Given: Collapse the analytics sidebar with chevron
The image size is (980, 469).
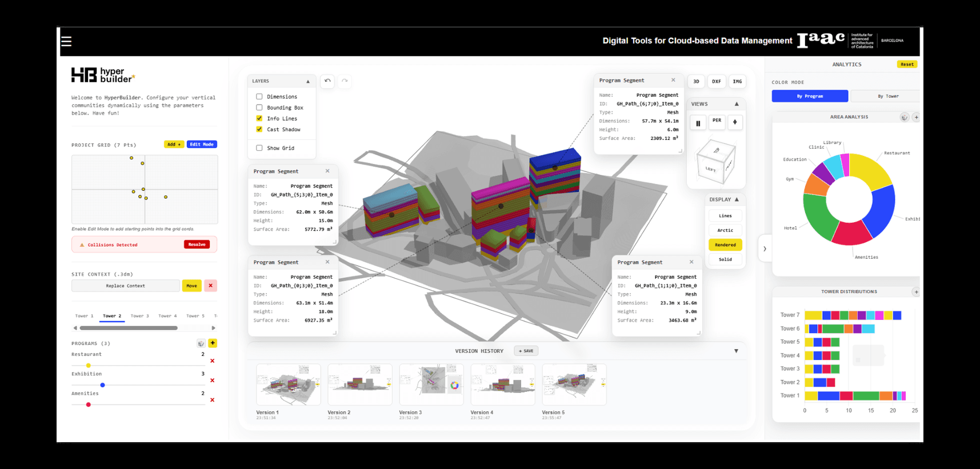Looking at the screenshot, I should 765,249.
